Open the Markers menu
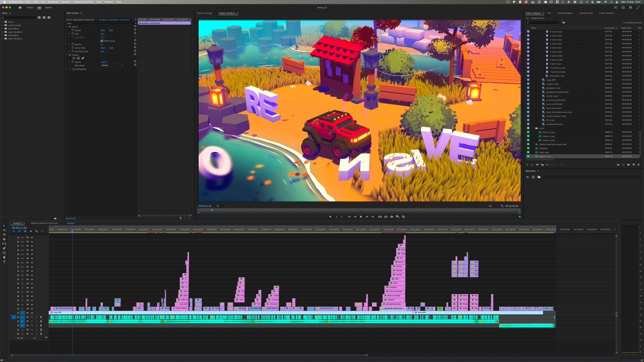644x362 pixels. 66,2
